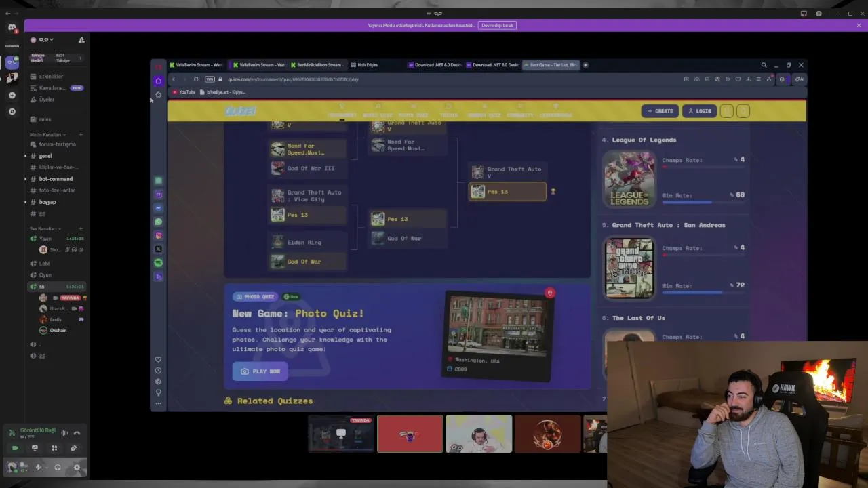Screen dimensions: 868x488
Task: Click the browser sidebar home icon
Action: 158,81
